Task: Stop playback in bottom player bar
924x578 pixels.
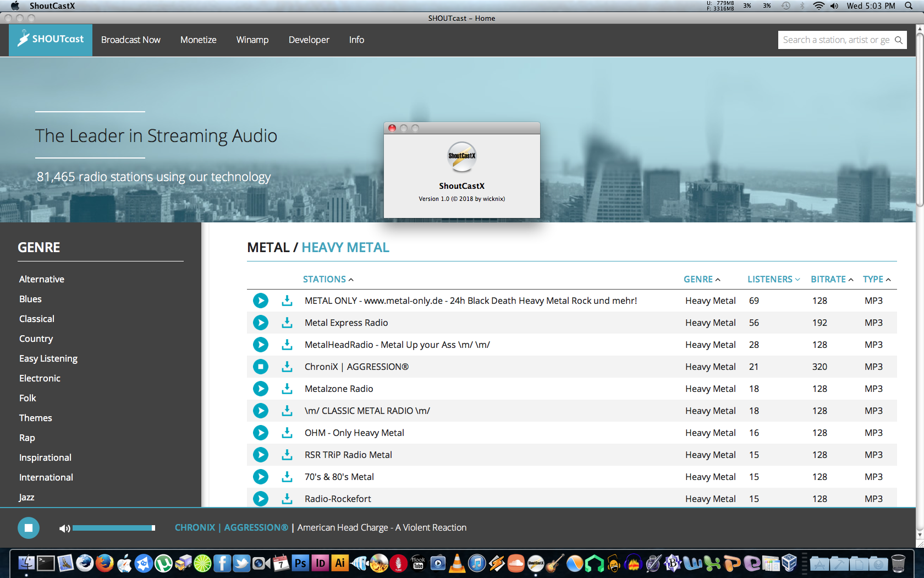Action: (x=29, y=528)
